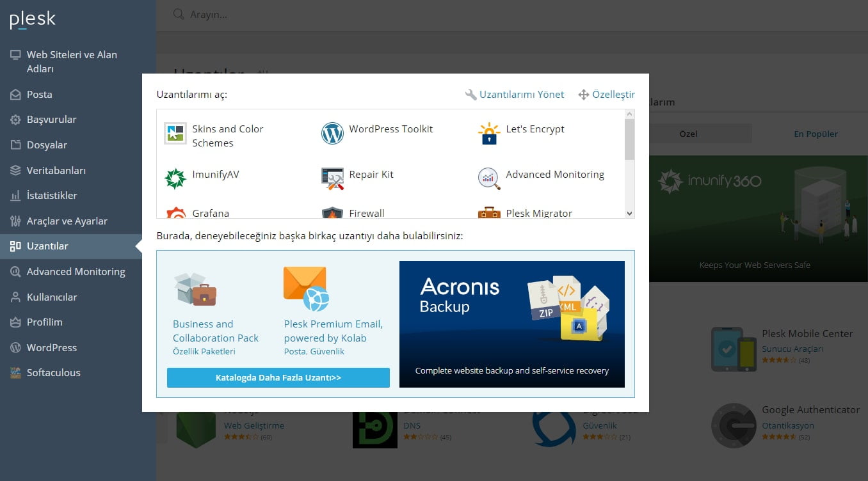This screenshot has height=481, width=868.
Task: Click the DNS category link
Action: coord(412,426)
